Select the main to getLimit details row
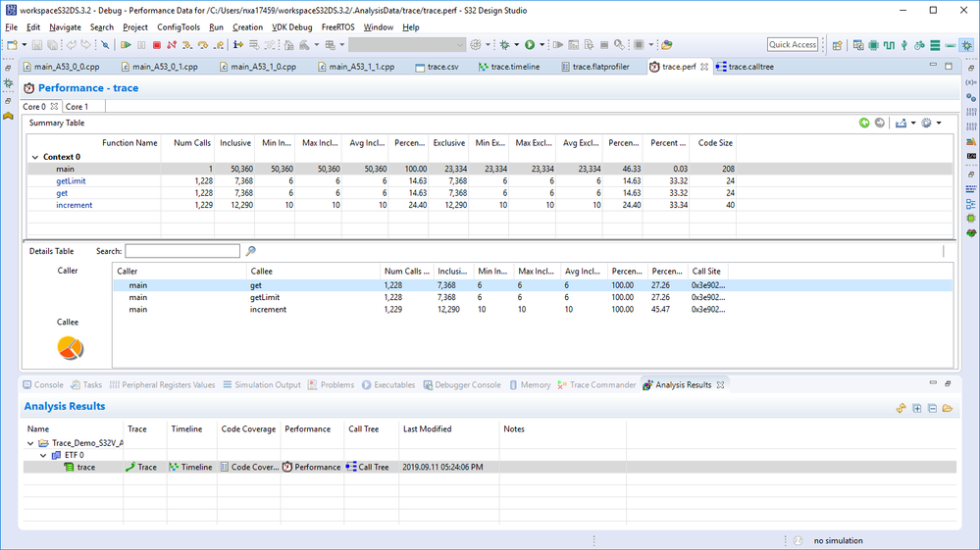 533,298
